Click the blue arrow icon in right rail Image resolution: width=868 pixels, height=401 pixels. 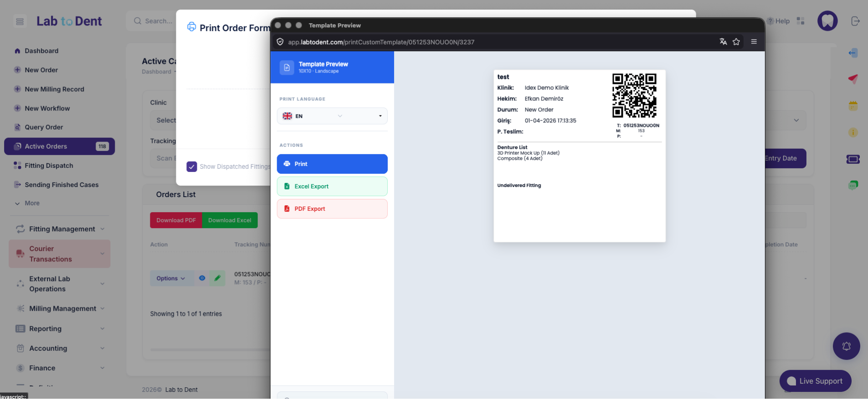(x=853, y=53)
